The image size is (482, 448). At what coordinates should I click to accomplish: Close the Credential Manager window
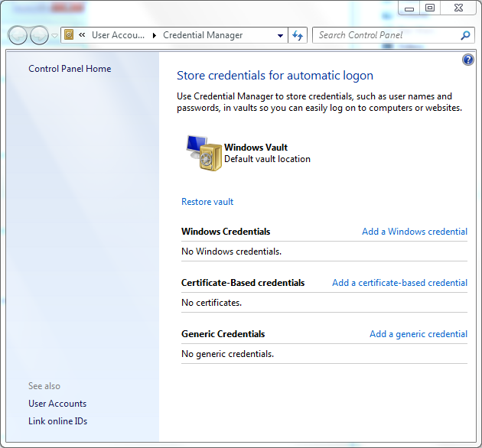click(458, 8)
